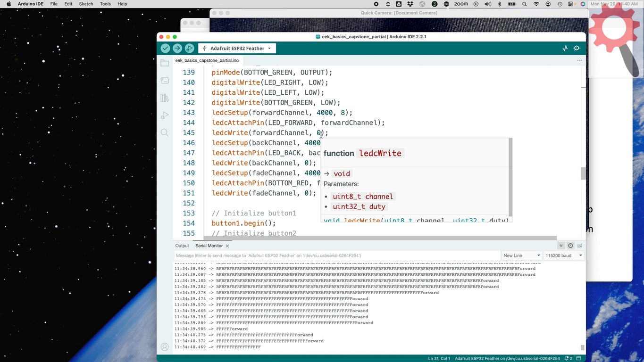Open the editor tab three-dots menu
The image size is (644, 362).
tap(579, 60)
